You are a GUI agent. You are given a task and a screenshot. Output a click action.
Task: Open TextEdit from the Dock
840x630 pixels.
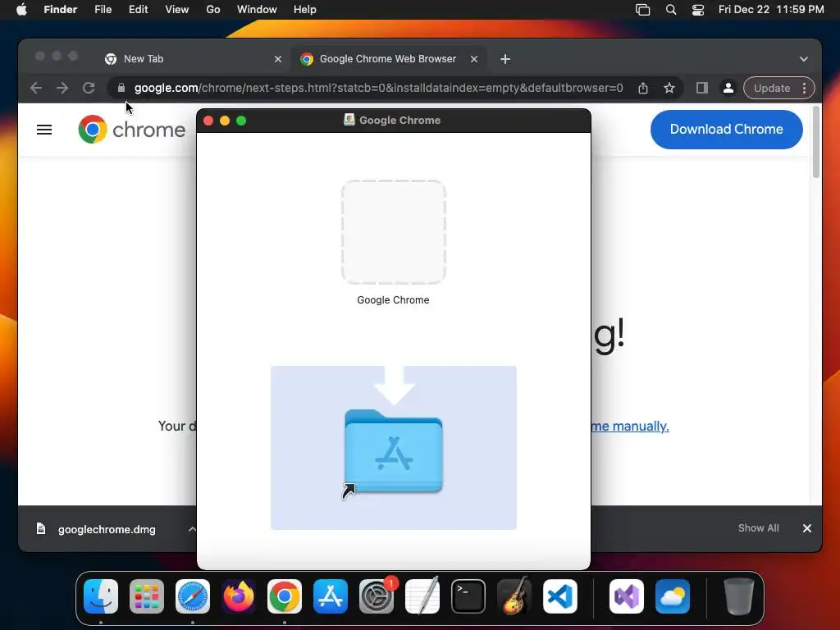[x=422, y=596]
